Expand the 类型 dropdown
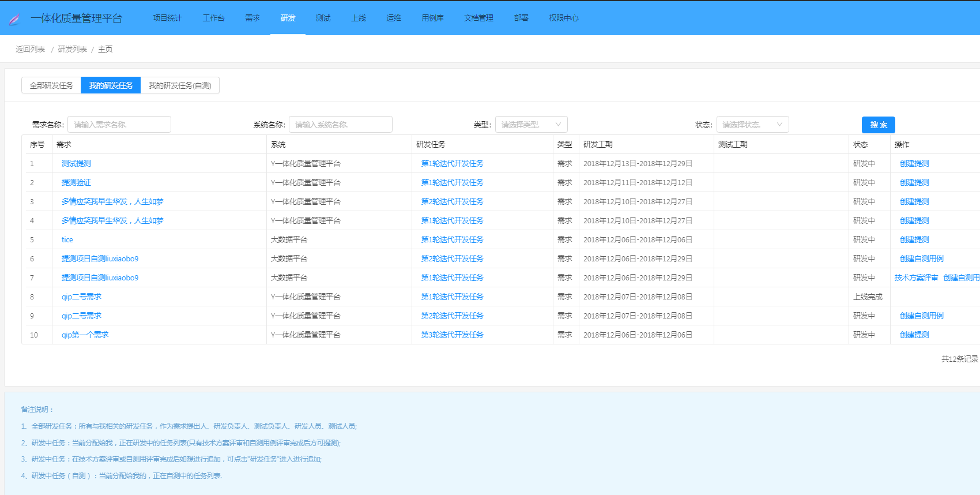The height and width of the screenshot is (495, 980). coord(532,125)
